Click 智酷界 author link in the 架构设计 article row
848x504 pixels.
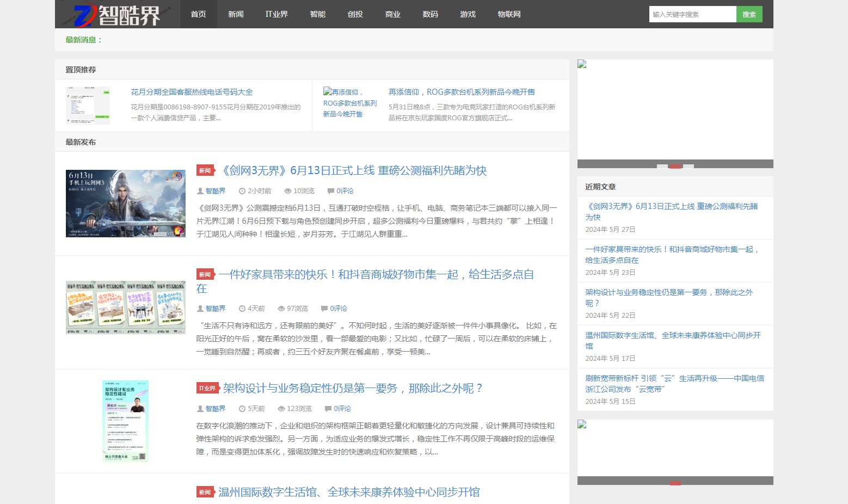[216, 409]
